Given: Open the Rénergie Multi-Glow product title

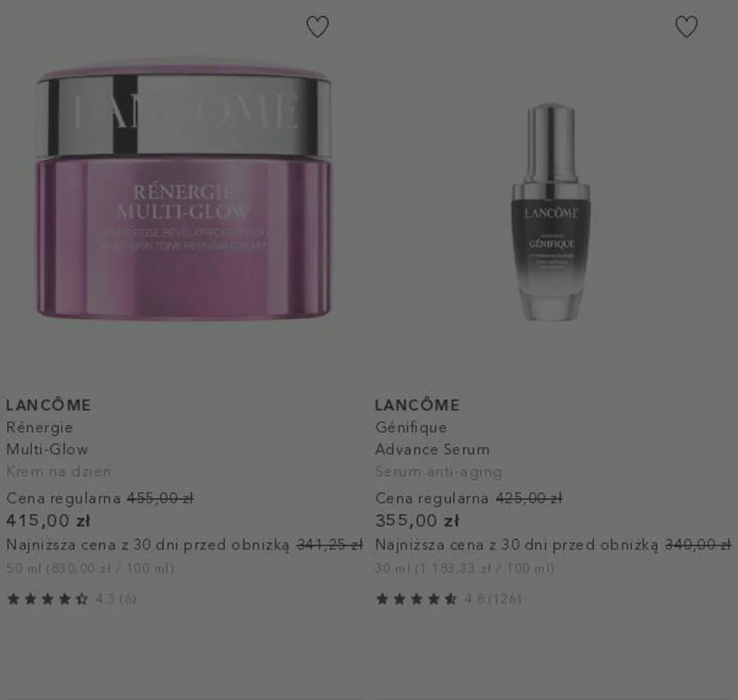Looking at the screenshot, I should pyautogui.click(x=47, y=438).
